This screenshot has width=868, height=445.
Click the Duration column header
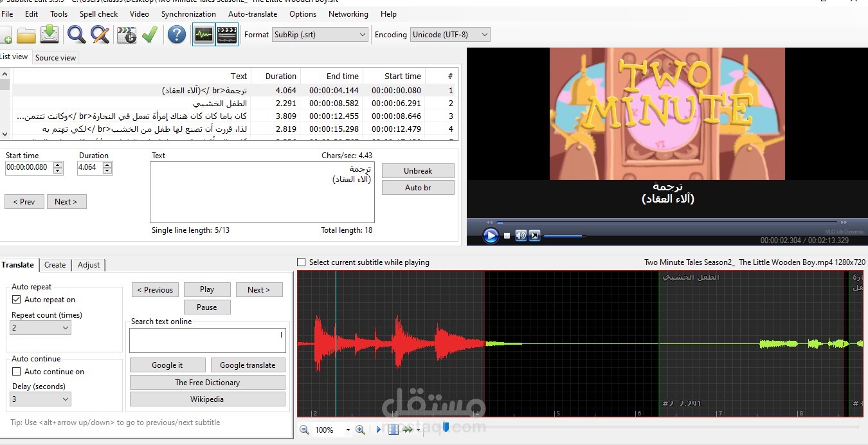pyautogui.click(x=275, y=76)
